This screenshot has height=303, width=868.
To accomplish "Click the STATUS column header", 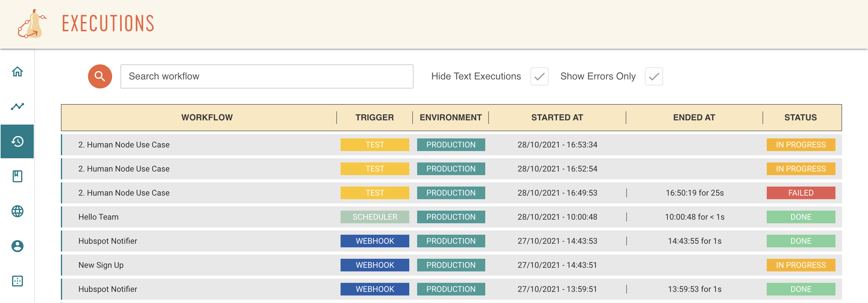I will 800,117.
